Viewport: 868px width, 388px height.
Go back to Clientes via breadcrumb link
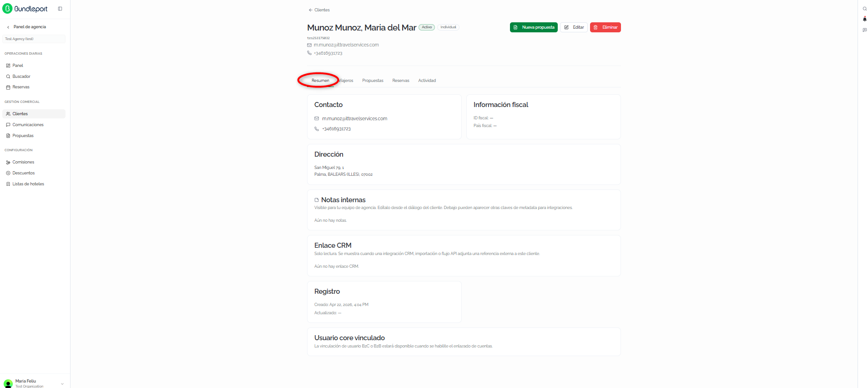pyautogui.click(x=319, y=10)
